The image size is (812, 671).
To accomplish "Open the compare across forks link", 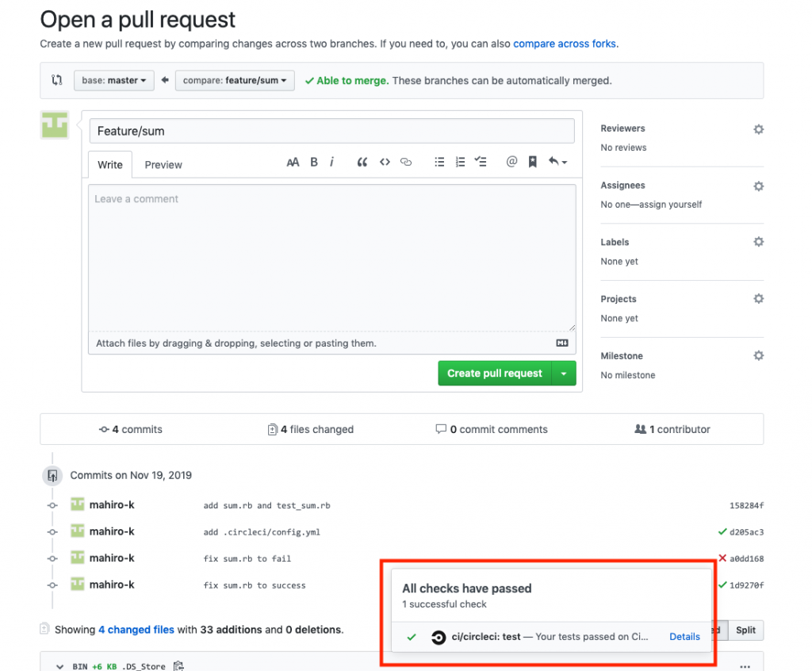I will [565, 44].
